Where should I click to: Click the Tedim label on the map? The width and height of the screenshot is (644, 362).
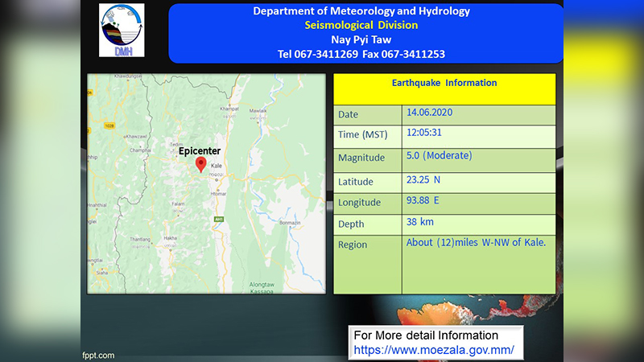point(176,145)
